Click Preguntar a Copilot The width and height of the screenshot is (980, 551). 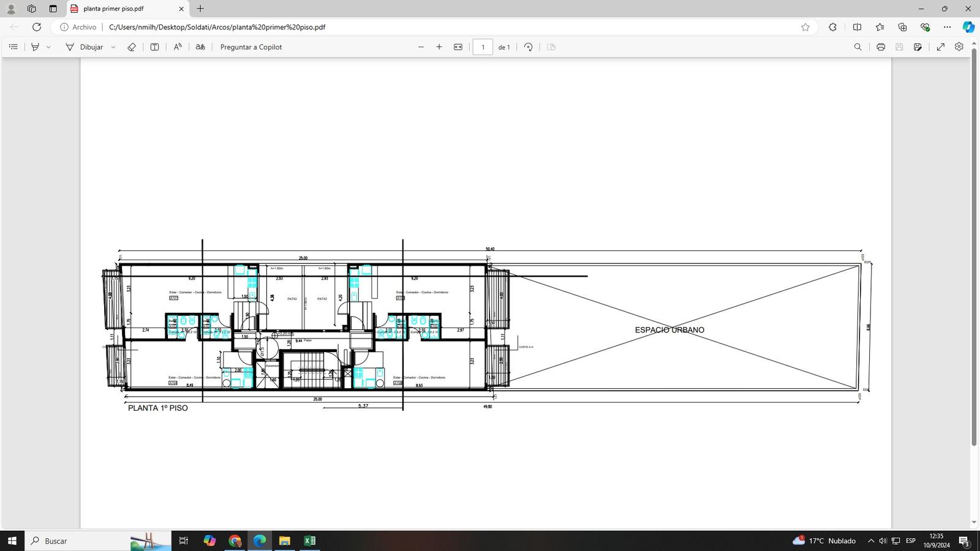tap(251, 47)
